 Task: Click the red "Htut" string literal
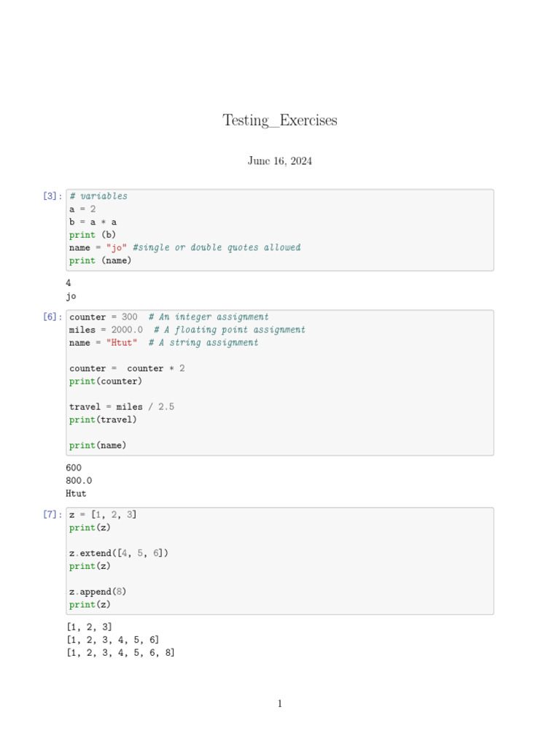point(122,343)
